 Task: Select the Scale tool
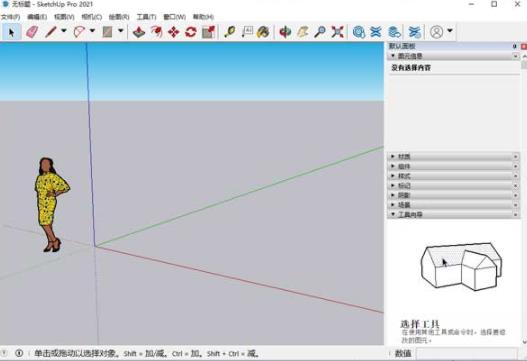pyautogui.click(x=208, y=32)
